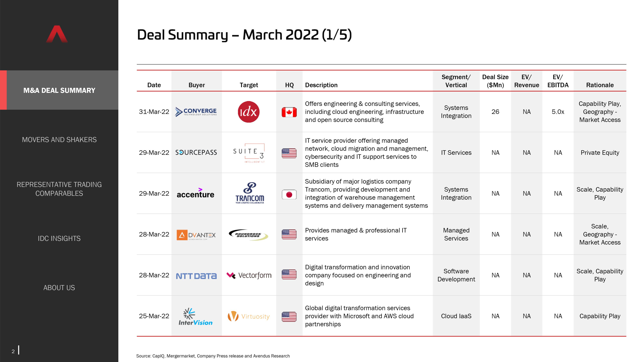Click the US flag in the Advantex row
The height and width of the screenshot is (362, 644).
pyautogui.click(x=289, y=234)
